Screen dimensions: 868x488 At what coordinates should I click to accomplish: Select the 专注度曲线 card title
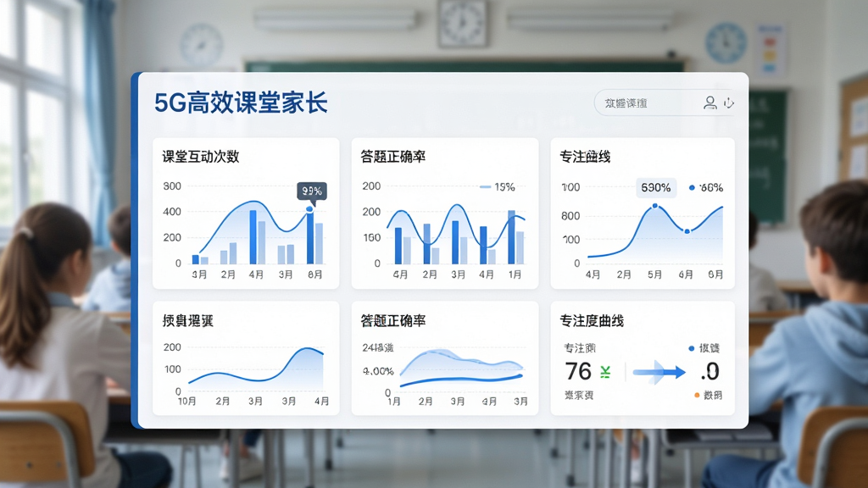pyautogui.click(x=592, y=321)
